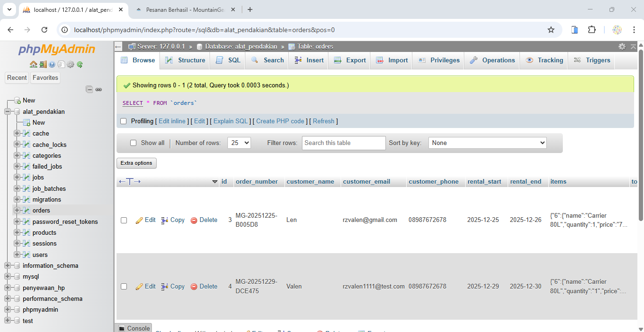The width and height of the screenshot is (644, 332).
Task: Select the row checkbox for order id 3
Action: pyautogui.click(x=124, y=220)
